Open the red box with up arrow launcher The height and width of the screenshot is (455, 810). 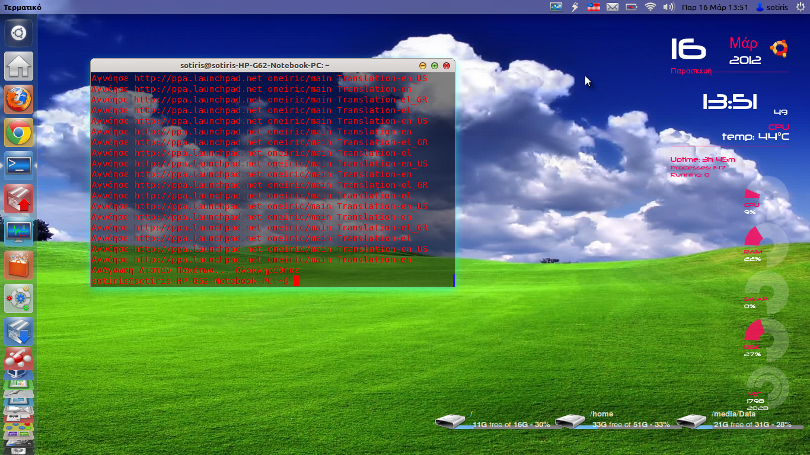[19, 199]
